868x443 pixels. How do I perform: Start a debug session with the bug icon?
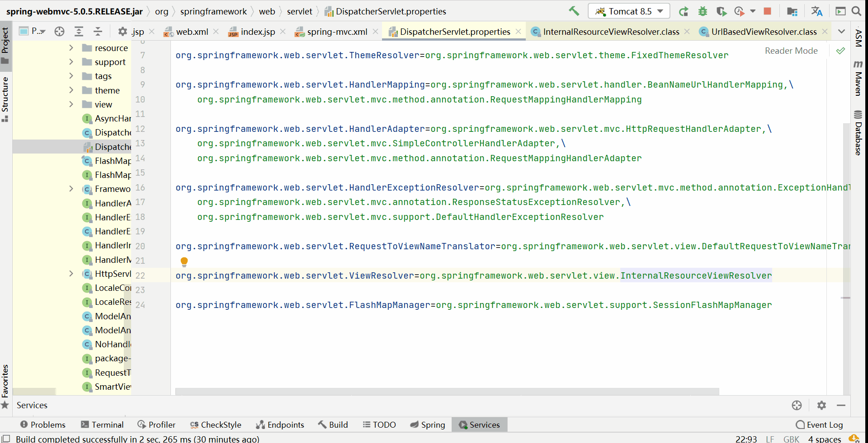click(702, 11)
